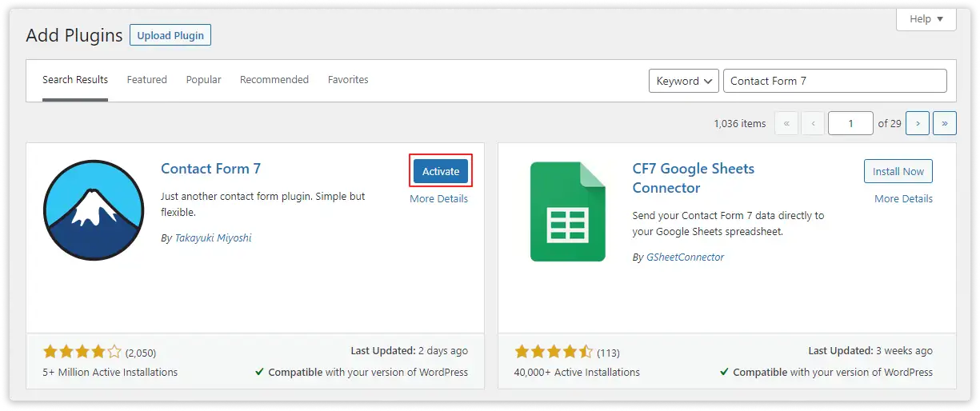Open the Recommended tab
The height and width of the screenshot is (411, 980).
coord(274,80)
